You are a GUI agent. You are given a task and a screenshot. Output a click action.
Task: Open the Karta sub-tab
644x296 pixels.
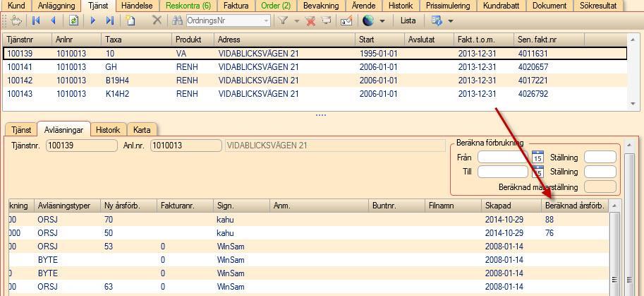coord(142,130)
